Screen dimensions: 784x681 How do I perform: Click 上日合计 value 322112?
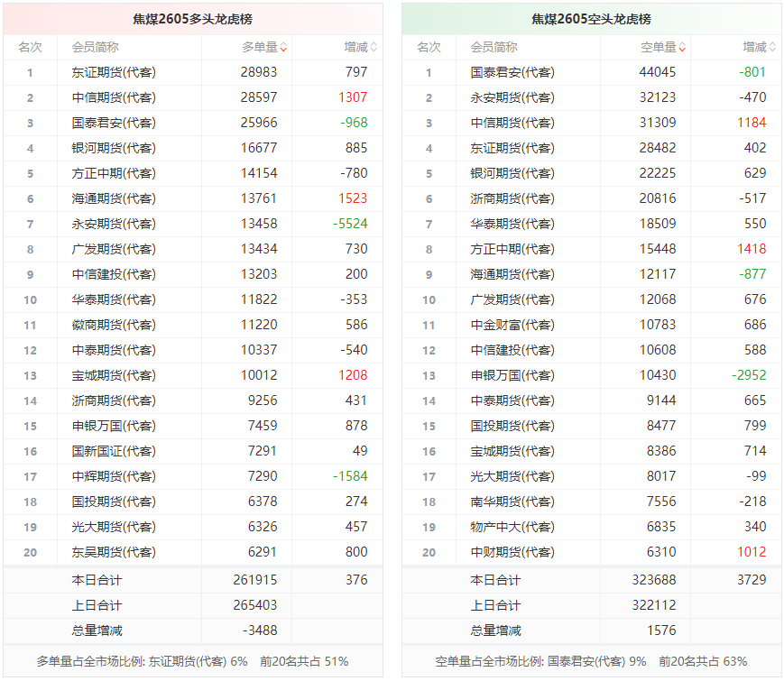654,605
